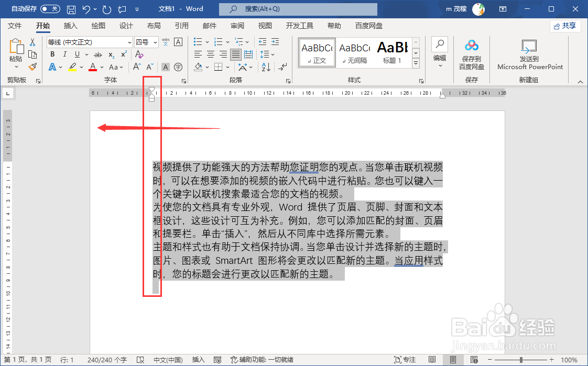Collapse the ribbon arrow
The width and height of the screenshot is (588, 366).
[580, 82]
